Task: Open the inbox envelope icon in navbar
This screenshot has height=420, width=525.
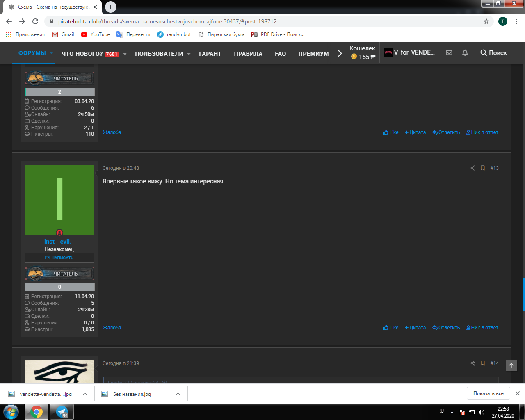Action: pos(449,53)
